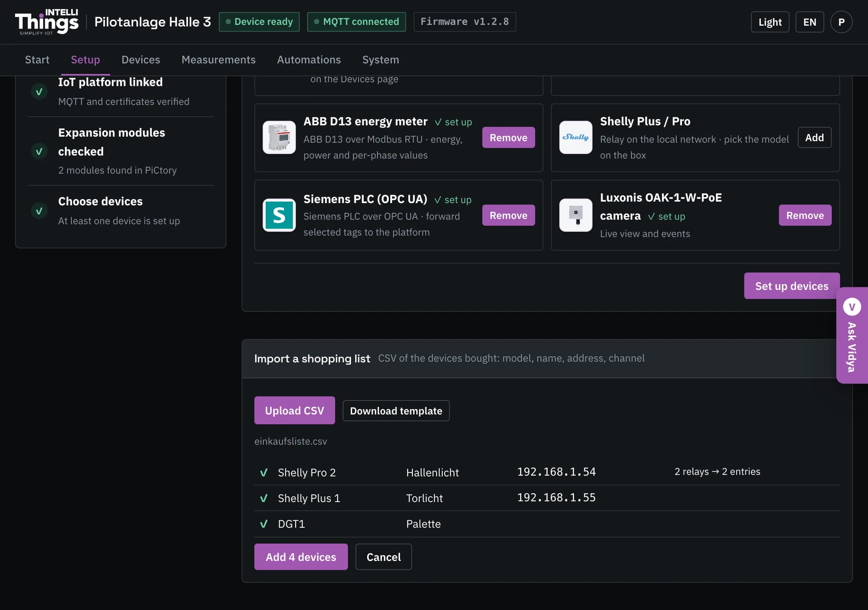Click the Pilotanlage Halle 3 title

(153, 22)
